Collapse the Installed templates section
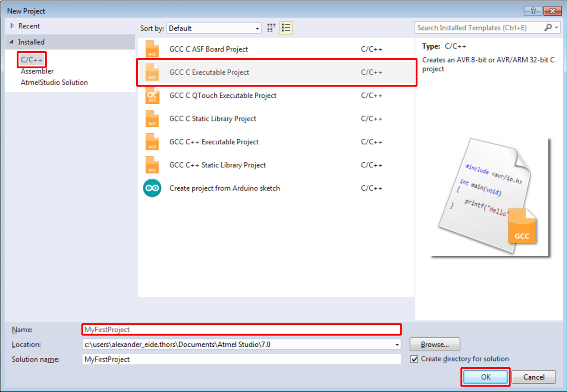The height and width of the screenshot is (392, 567). click(11, 42)
